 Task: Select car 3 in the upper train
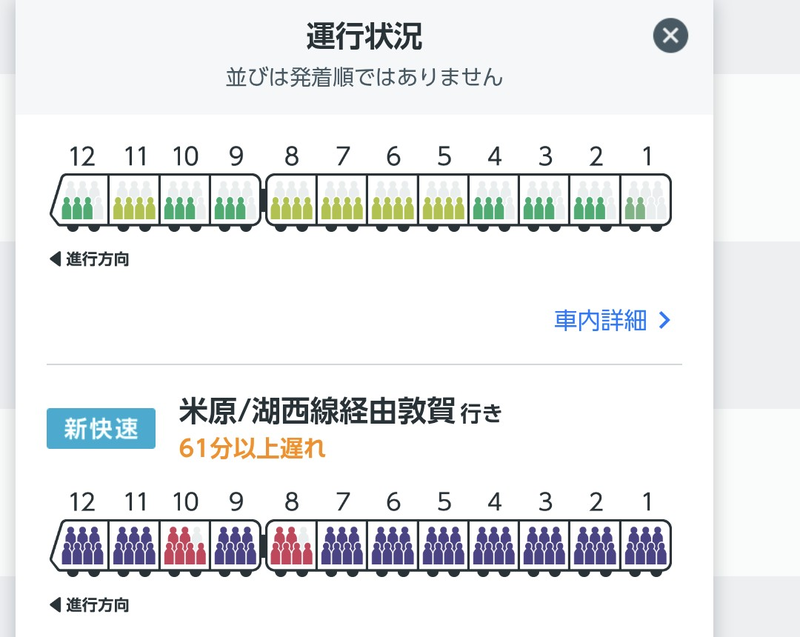(544, 199)
